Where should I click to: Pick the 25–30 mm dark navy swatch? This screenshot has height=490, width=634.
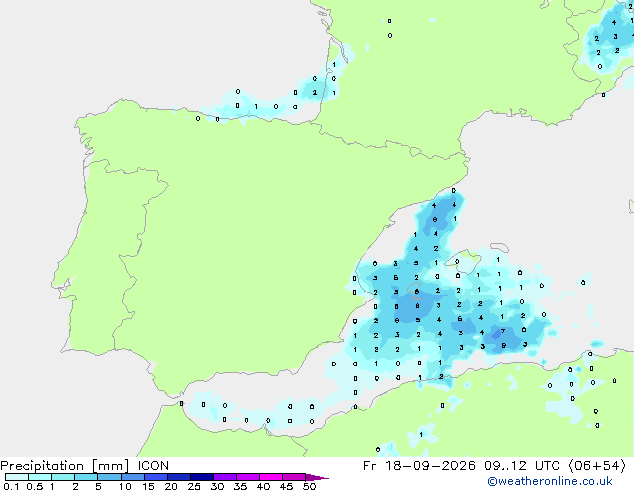coord(202,477)
